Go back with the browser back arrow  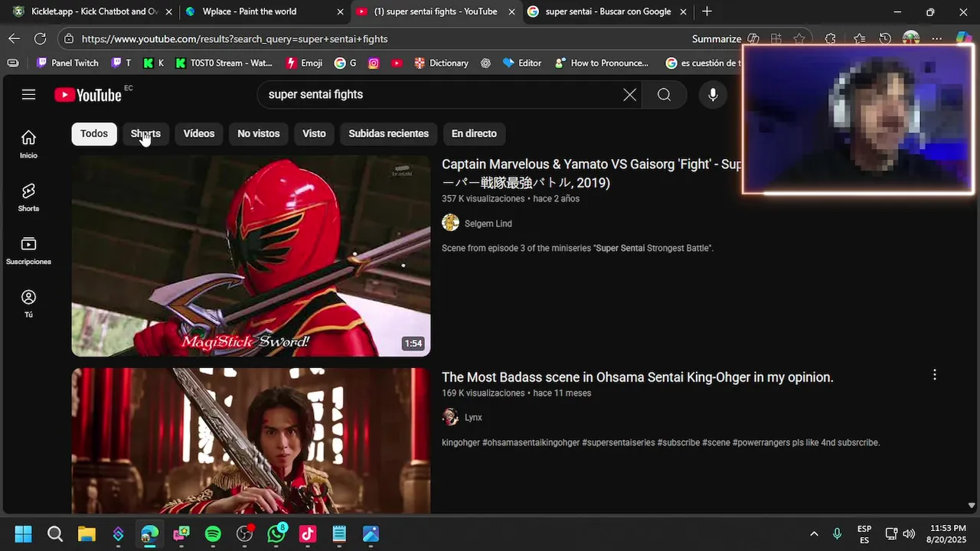click(15, 38)
